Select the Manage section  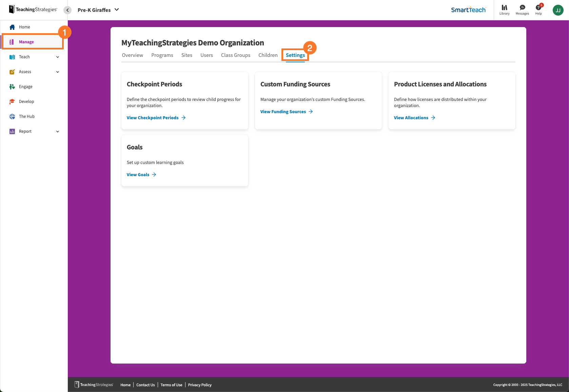coord(26,42)
